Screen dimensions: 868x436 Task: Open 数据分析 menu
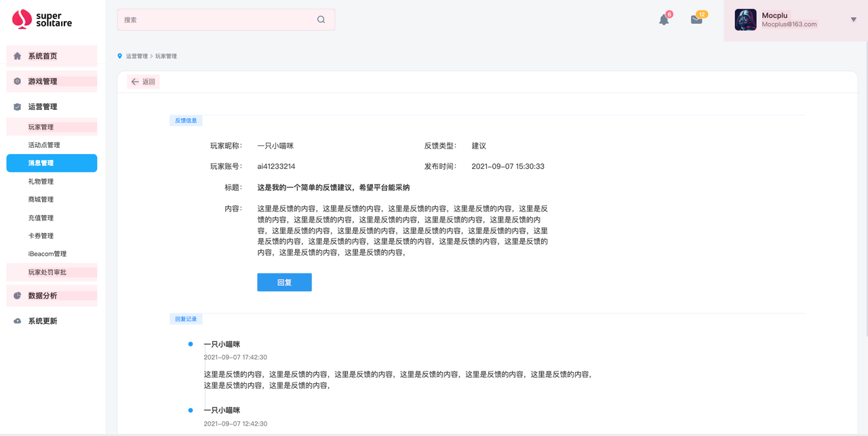[x=52, y=296]
